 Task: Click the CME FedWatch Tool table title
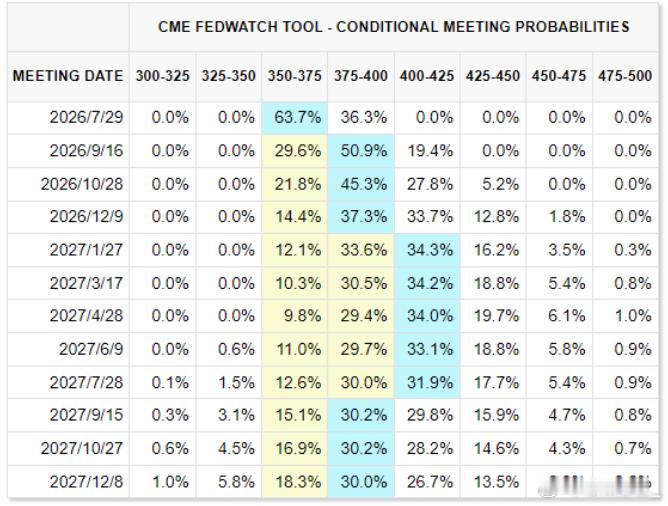tap(394, 27)
